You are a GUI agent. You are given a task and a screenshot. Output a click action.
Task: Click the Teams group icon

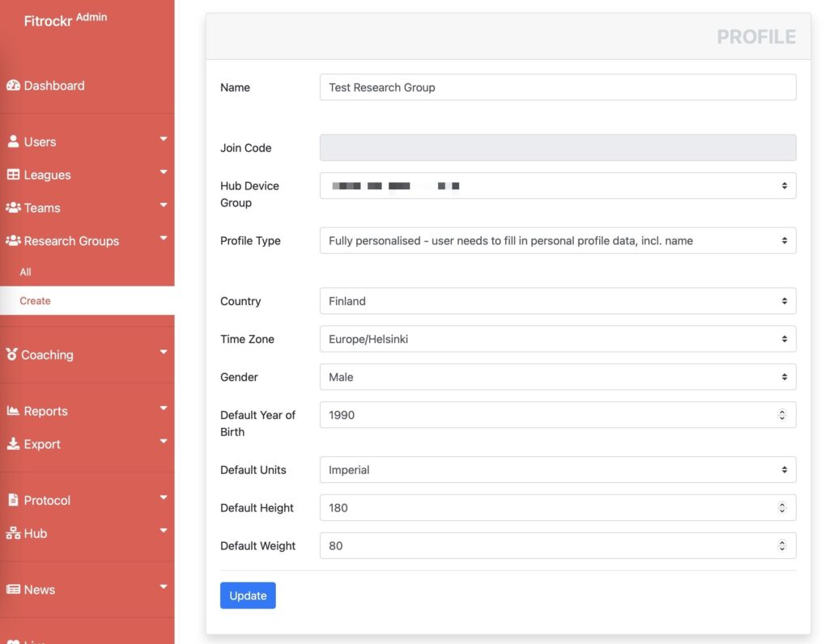[x=13, y=208]
